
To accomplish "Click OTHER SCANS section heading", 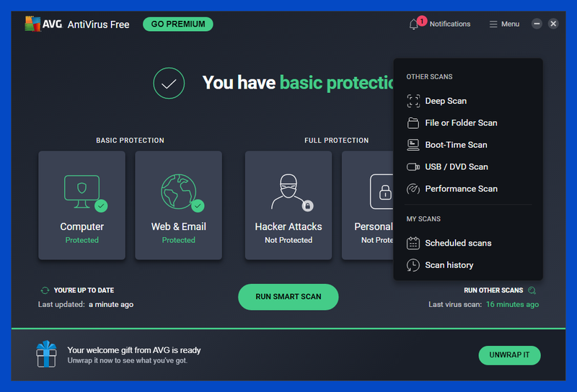I will (x=429, y=77).
